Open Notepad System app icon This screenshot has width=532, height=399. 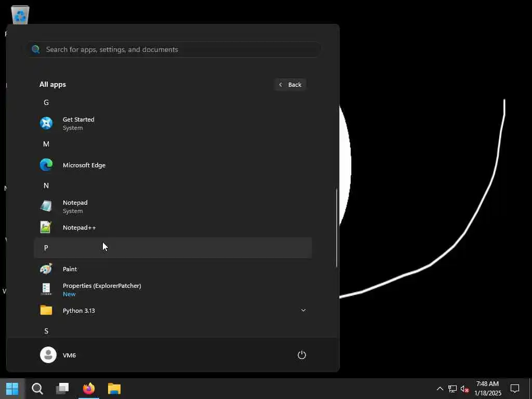pos(46,206)
